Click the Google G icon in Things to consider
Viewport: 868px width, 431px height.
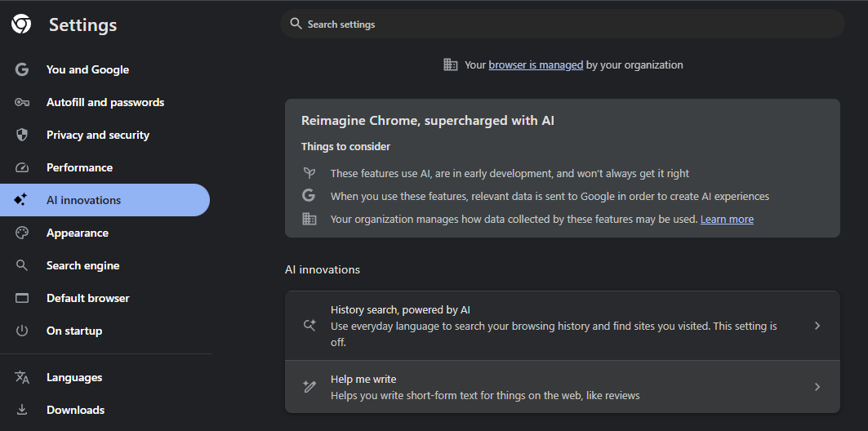pyautogui.click(x=309, y=196)
